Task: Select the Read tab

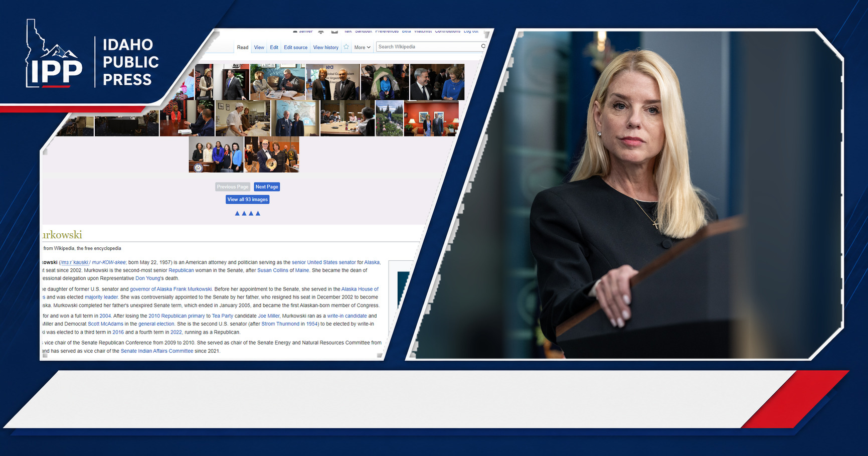Action: [243, 48]
